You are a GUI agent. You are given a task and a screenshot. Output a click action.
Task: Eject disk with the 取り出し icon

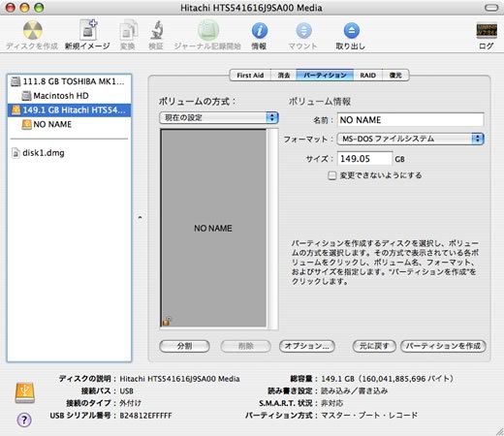[351, 31]
